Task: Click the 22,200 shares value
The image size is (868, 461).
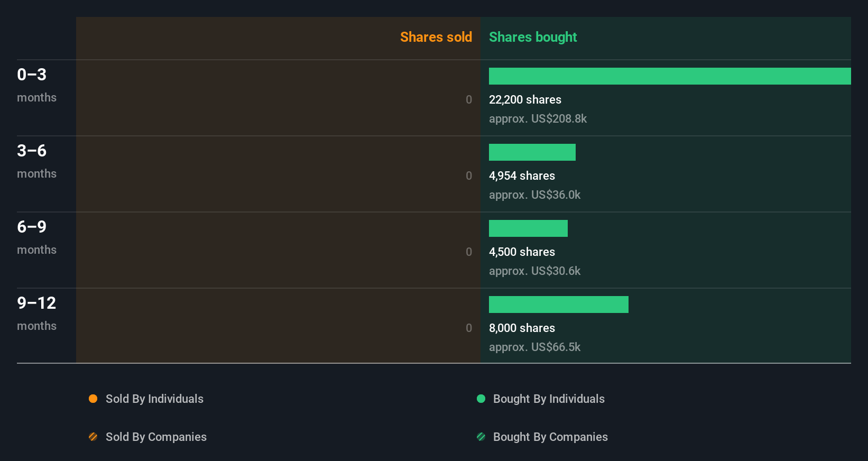Action: (x=525, y=99)
